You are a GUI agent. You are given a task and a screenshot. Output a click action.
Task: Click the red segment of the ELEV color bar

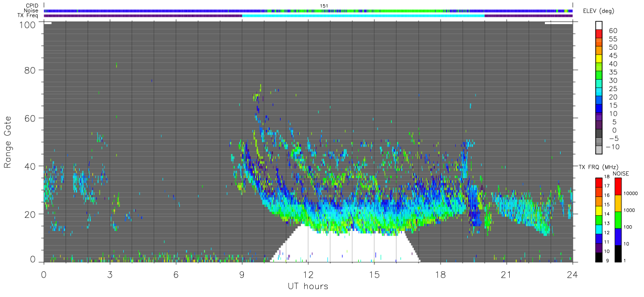click(x=599, y=35)
